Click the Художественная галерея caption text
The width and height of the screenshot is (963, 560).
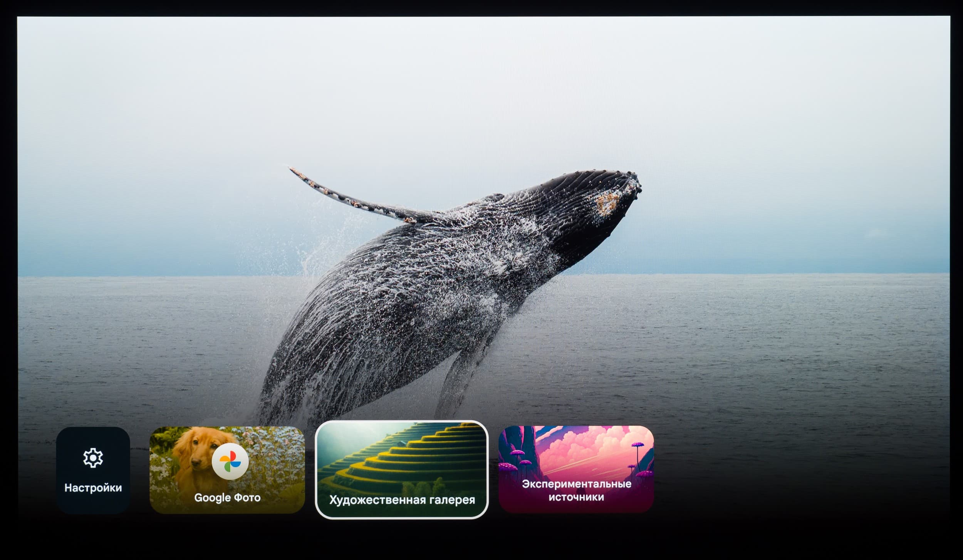tap(402, 500)
